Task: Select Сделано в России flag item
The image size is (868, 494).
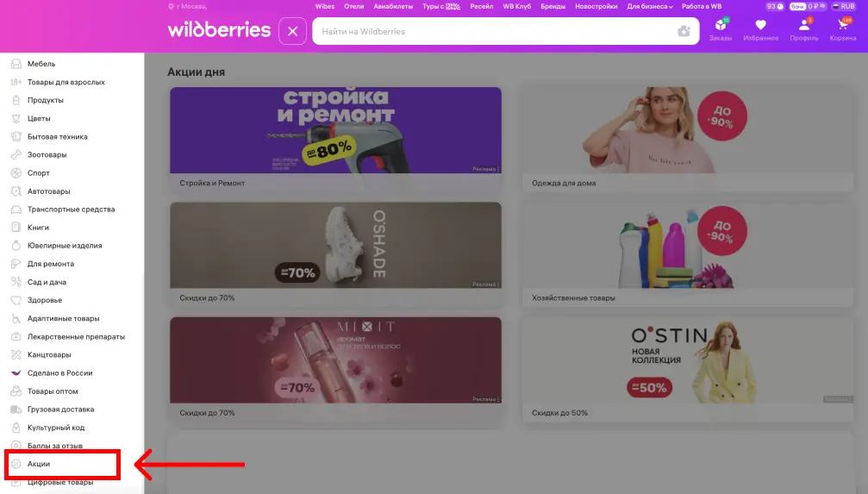Action: coord(16,373)
